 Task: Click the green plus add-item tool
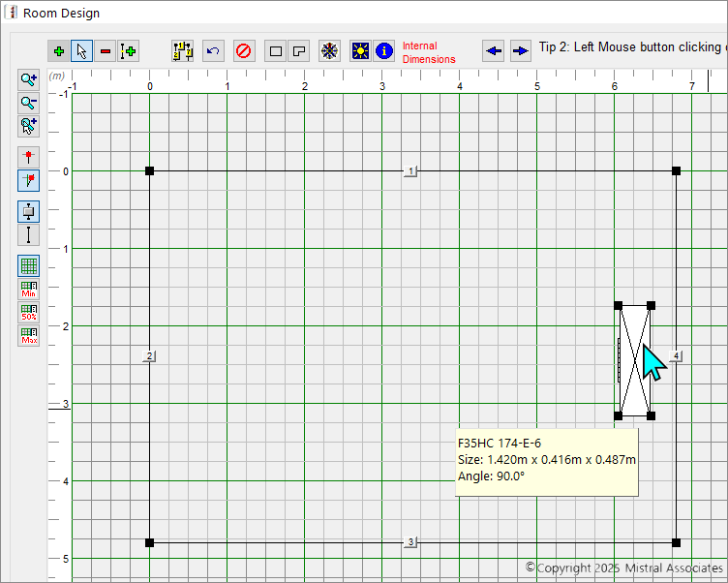tap(59, 51)
